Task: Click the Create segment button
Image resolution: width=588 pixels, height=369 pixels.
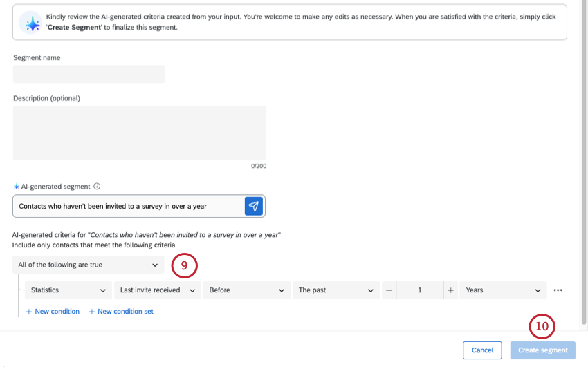Action: [542, 350]
